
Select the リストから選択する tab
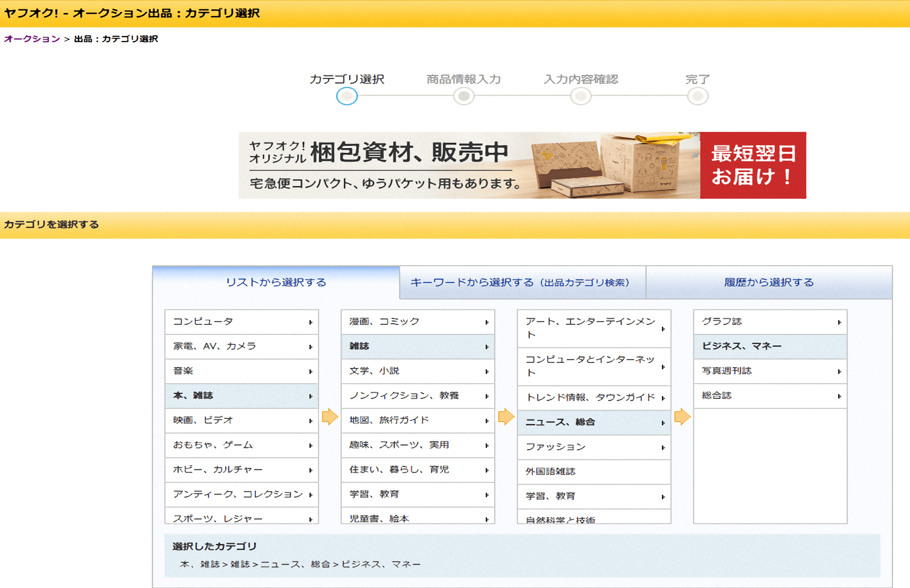coord(276,283)
